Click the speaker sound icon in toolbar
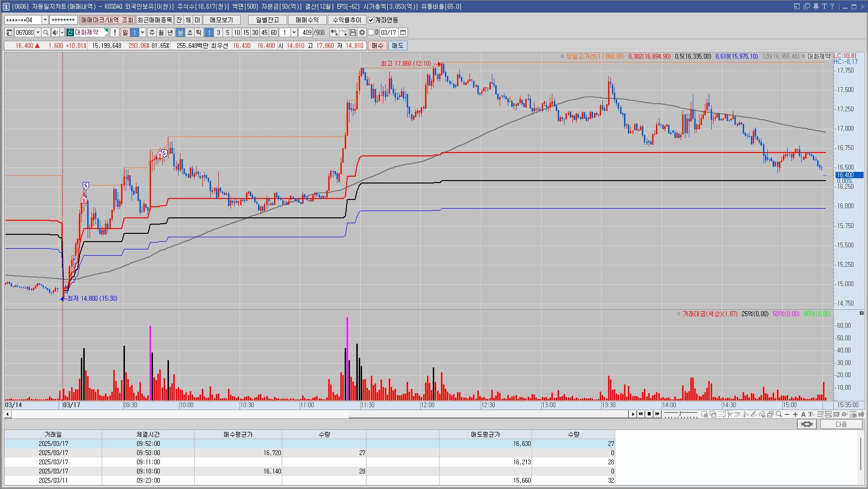Image resolution: width=868 pixels, height=489 pixels. click(55, 32)
